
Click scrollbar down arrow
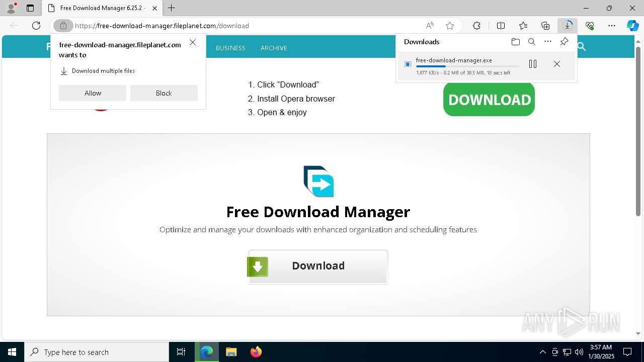(638, 333)
